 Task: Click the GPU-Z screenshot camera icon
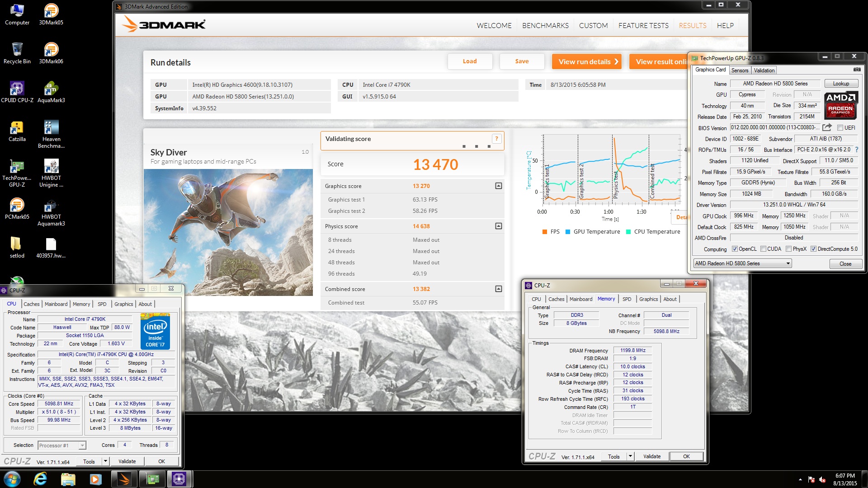pyautogui.click(x=857, y=70)
